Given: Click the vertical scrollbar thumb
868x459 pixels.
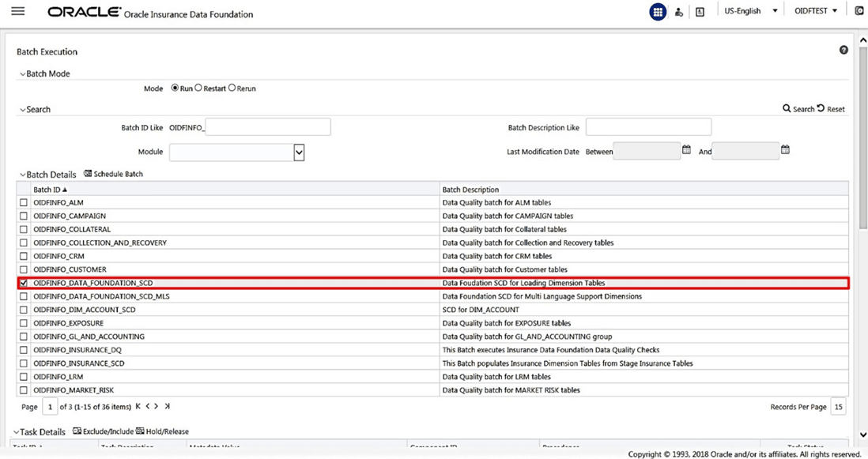Looking at the screenshot, I should click(x=862, y=137).
